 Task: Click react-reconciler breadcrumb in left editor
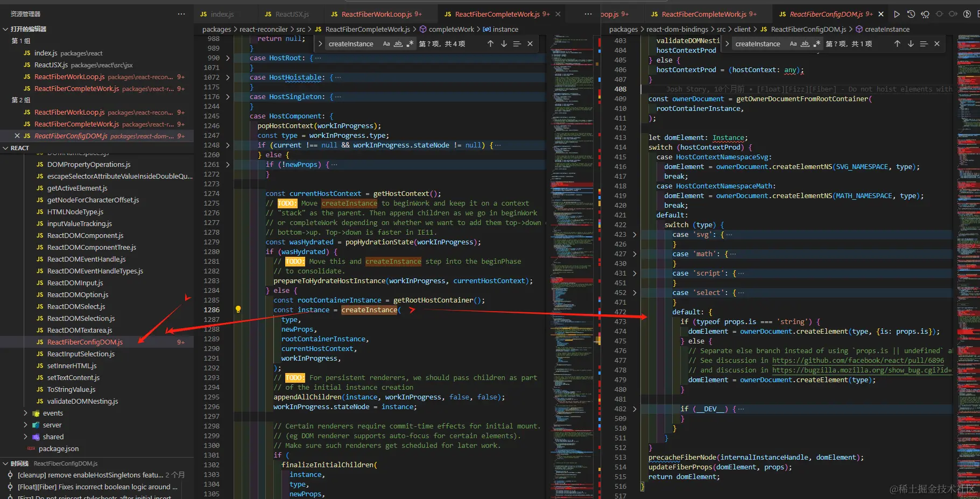tap(264, 30)
